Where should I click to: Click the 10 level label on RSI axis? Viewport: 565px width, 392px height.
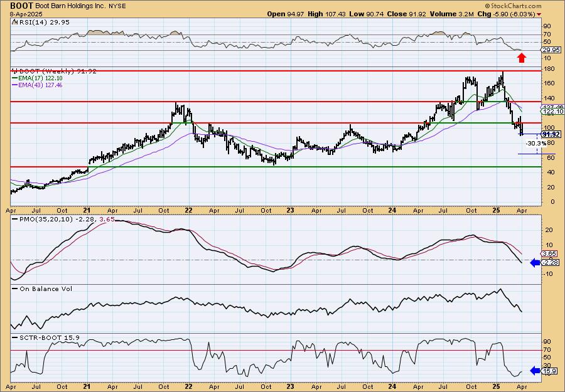coord(547,58)
